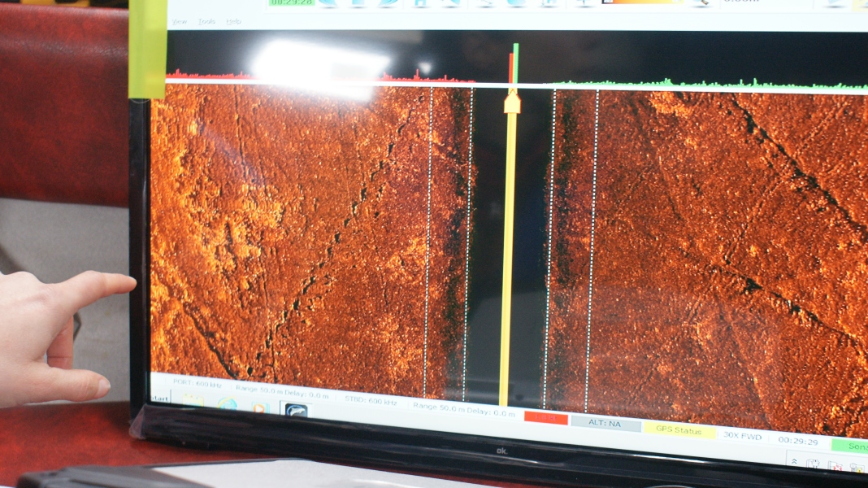Expand the PORT: 600 kHz channel settings
The width and height of the screenshot is (868, 488).
[196, 382]
